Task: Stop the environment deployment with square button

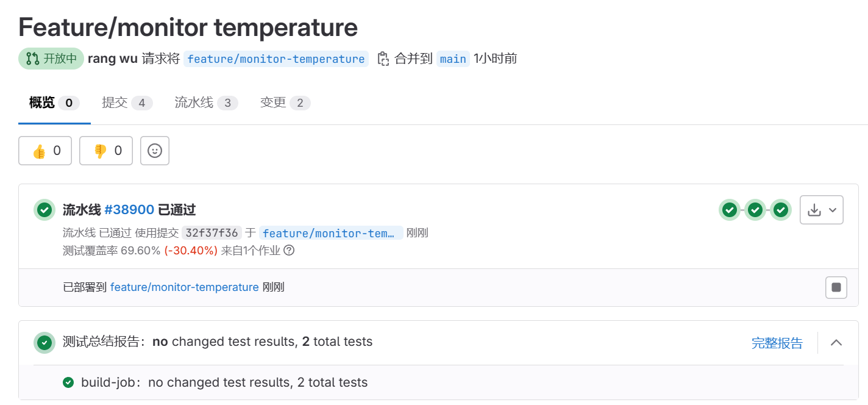Action: point(836,287)
